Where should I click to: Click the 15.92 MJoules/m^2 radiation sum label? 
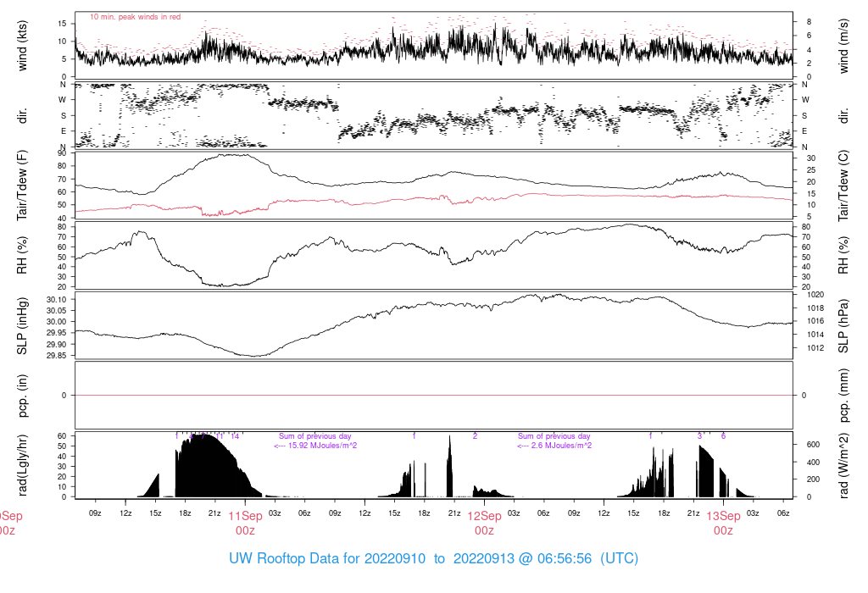tap(315, 446)
